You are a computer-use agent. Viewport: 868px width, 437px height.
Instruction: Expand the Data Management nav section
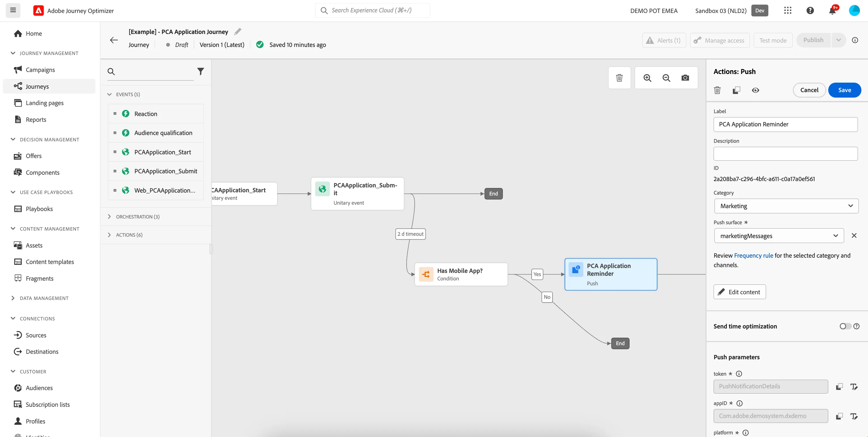click(13, 298)
